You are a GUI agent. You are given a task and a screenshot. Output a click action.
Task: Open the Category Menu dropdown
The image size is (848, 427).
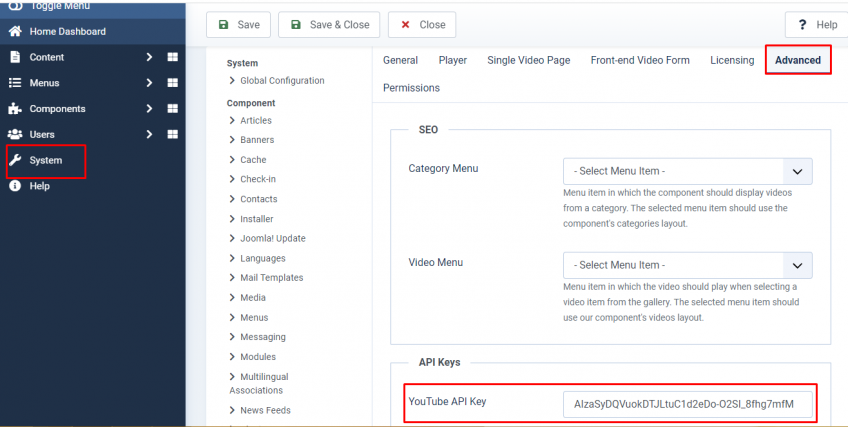click(687, 171)
